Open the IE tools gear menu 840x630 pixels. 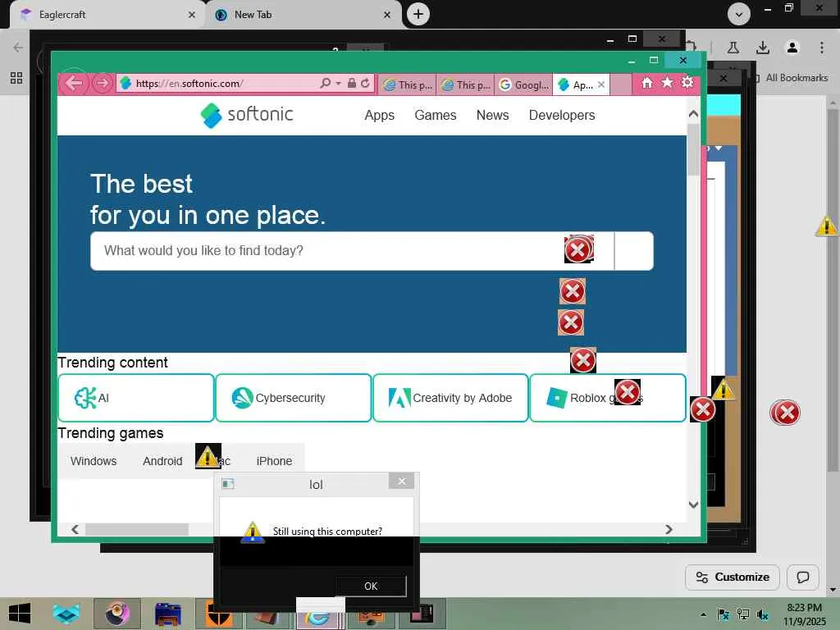click(x=687, y=83)
